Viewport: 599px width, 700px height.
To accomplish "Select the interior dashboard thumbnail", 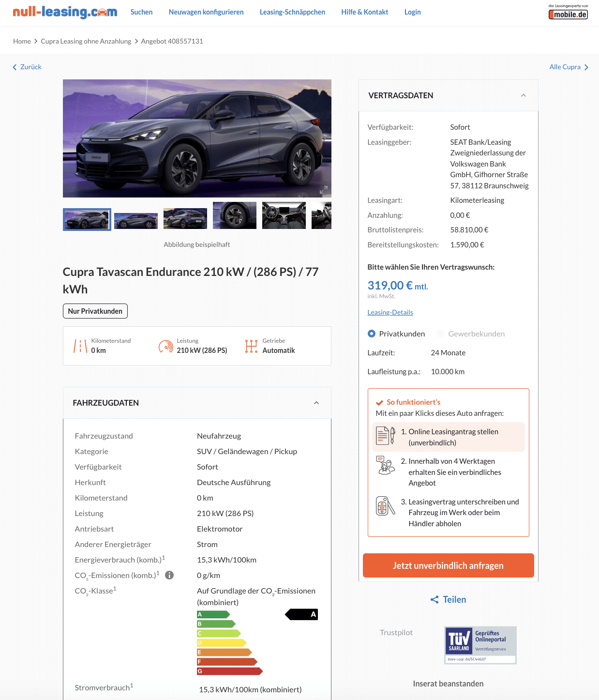I will click(x=284, y=215).
